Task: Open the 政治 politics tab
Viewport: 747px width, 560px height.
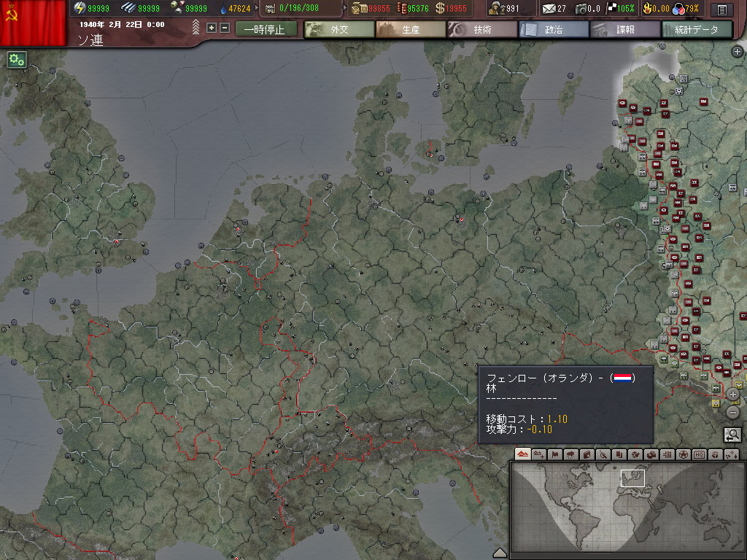Action: [x=554, y=29]
